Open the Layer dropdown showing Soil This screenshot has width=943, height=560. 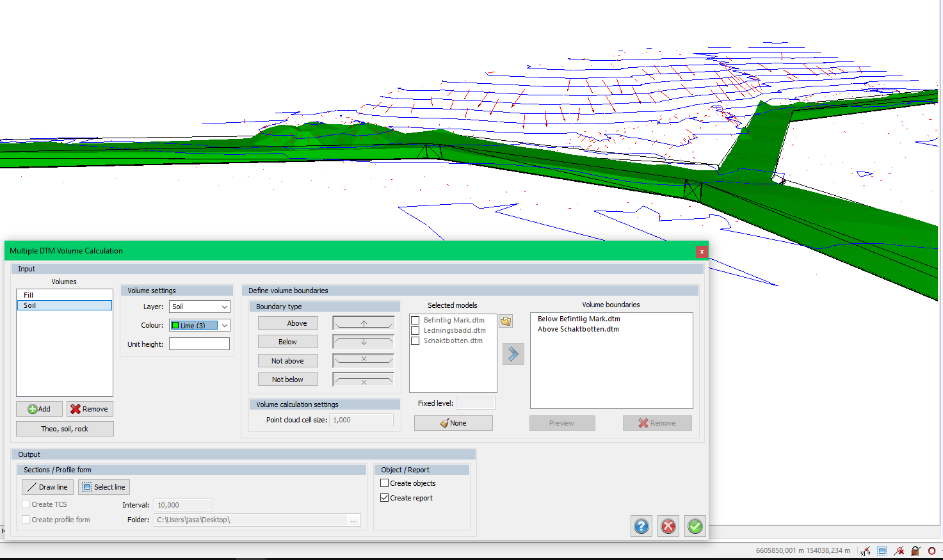[199, 307]
